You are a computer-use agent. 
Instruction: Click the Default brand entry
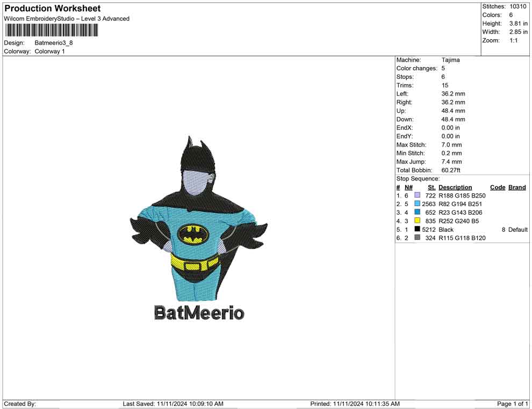point(517,229)
